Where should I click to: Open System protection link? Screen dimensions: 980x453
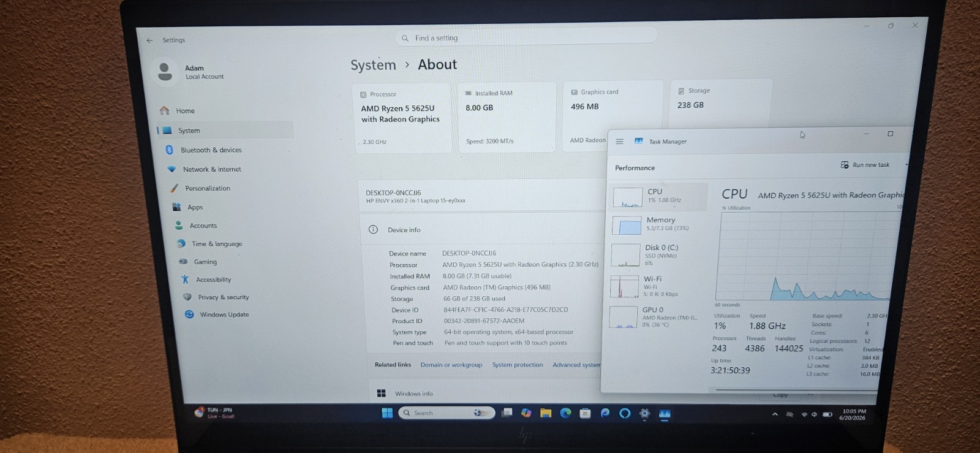pyautogui.click(x=518, y=365)
